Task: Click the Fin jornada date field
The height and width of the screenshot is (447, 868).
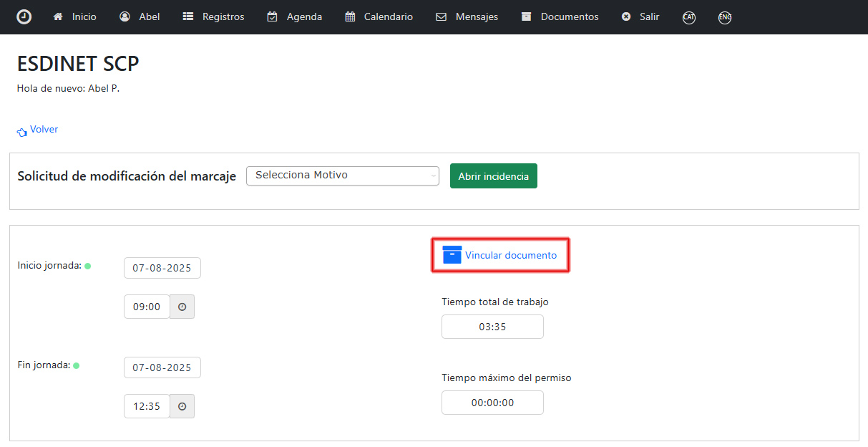Action: [x=162, y=367]
